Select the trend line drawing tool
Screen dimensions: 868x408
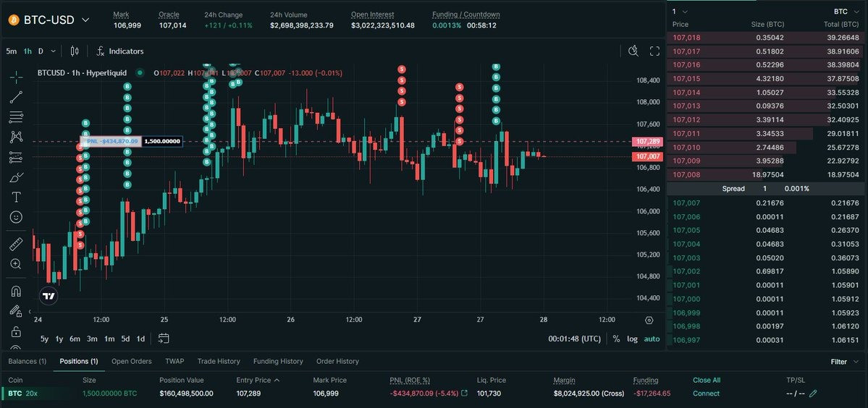coord(16,98)
